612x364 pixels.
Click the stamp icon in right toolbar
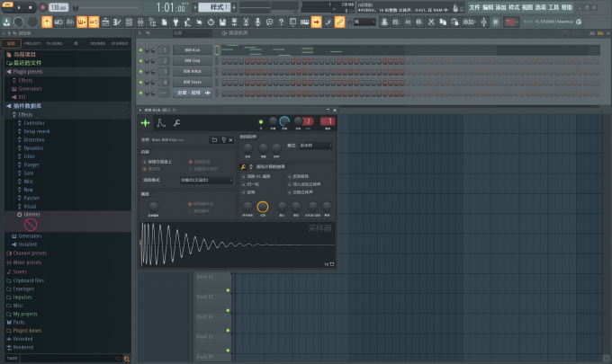tap(384, 22)
